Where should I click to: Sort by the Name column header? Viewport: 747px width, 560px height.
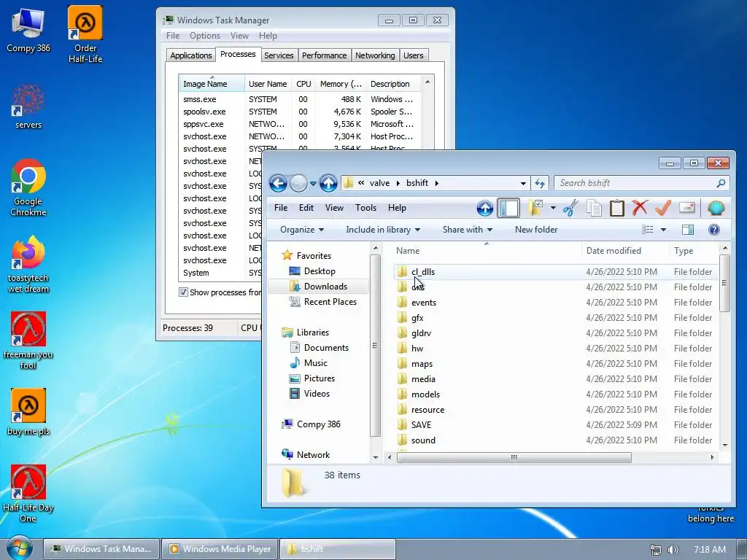click(x=487, y=251)
